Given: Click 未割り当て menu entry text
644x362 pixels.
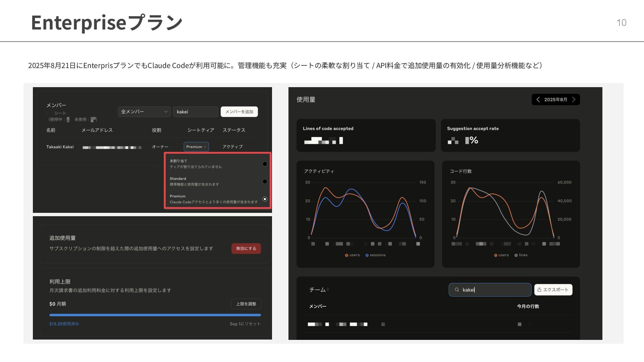Looking at the screenshot, I should 178,161.
